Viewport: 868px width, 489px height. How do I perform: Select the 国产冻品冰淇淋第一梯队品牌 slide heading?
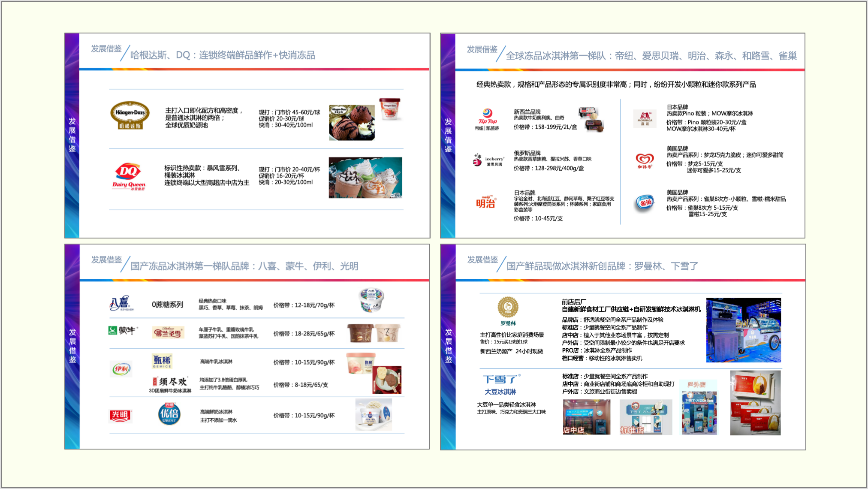[x=244, y=266]
